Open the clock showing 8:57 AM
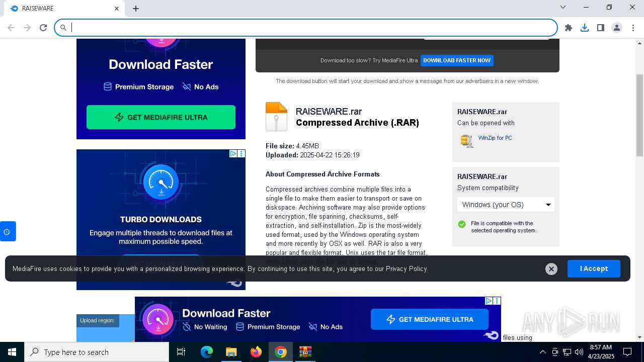This screenshot has width=644, height=362. pos(601,352)
